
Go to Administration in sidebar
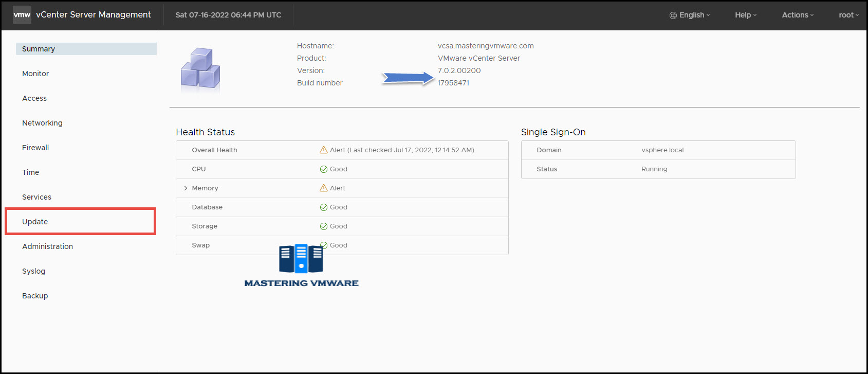[47, 246]
